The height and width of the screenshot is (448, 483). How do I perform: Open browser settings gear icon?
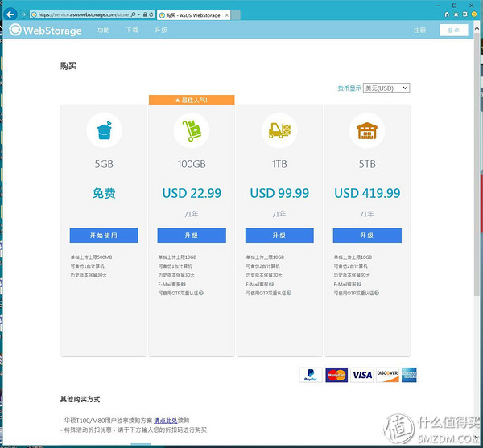465,14
